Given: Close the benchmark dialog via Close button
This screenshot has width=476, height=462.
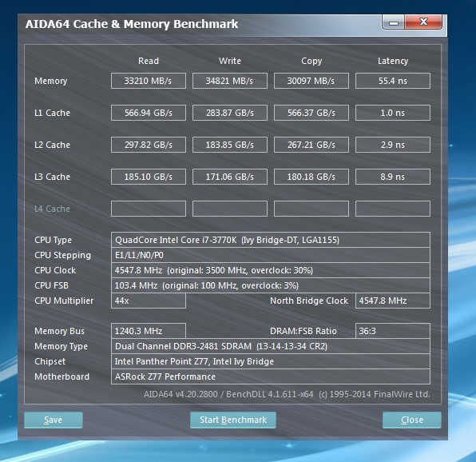Looking at the screenshot, I should [411, 420].
